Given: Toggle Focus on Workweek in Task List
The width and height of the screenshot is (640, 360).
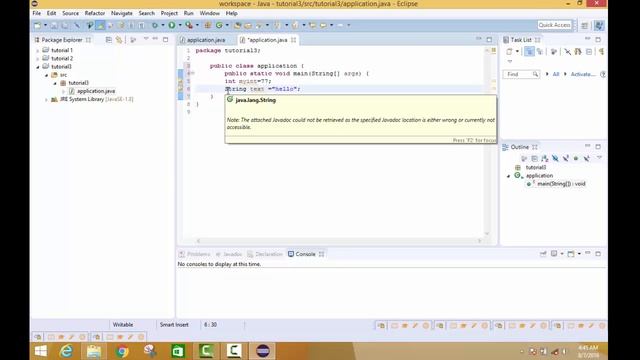Looking at the screenshot, I should point(554,51).
